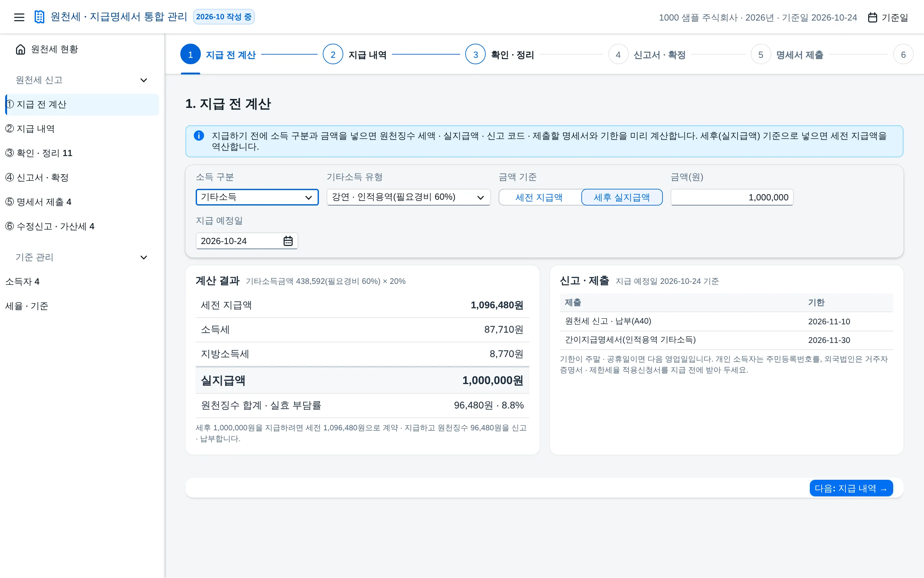The image size is (924, 578).
Task: Go to 확인 · 정리 step label
Action: coord(512,55)
